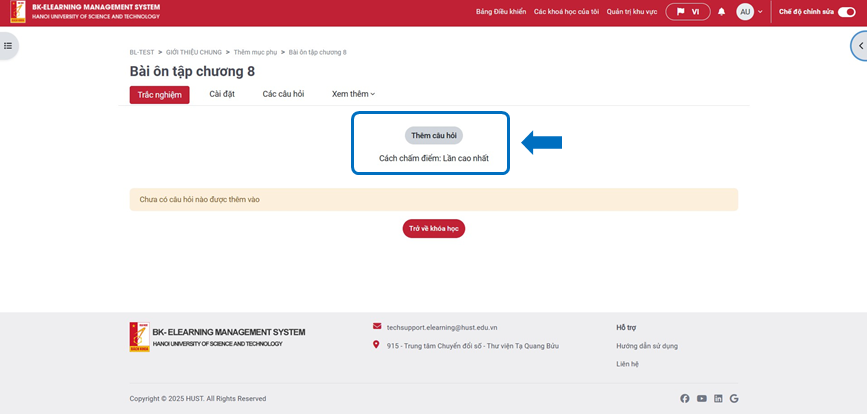Screen dimensions: 867x414
Task: Open Quản trị khu vực menu
Action: (632, 12)
